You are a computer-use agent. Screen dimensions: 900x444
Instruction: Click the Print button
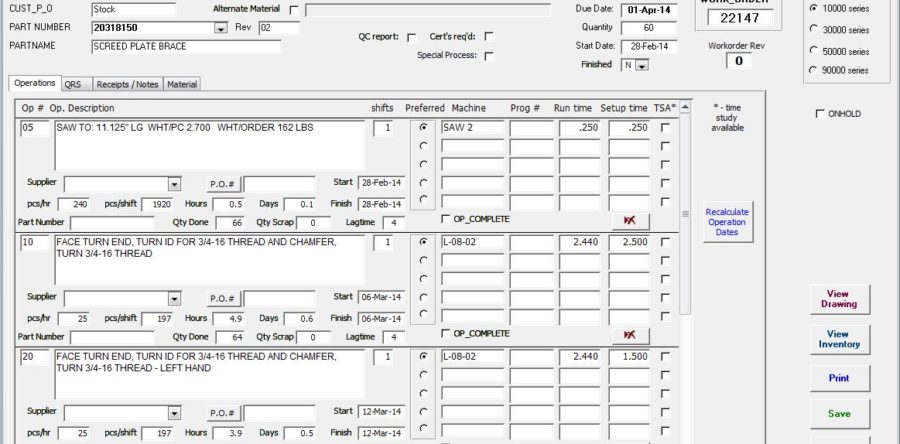click(x=839, y=378)
